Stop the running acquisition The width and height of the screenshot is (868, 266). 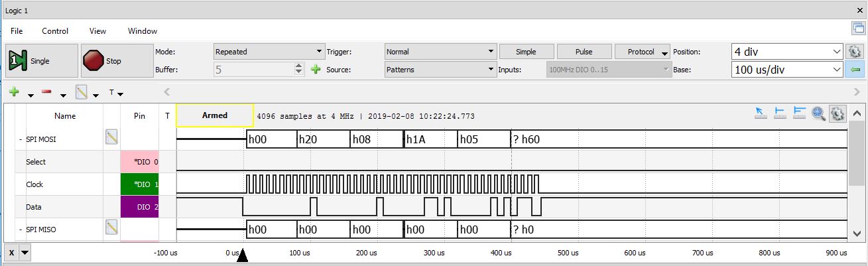coord(115,61)
